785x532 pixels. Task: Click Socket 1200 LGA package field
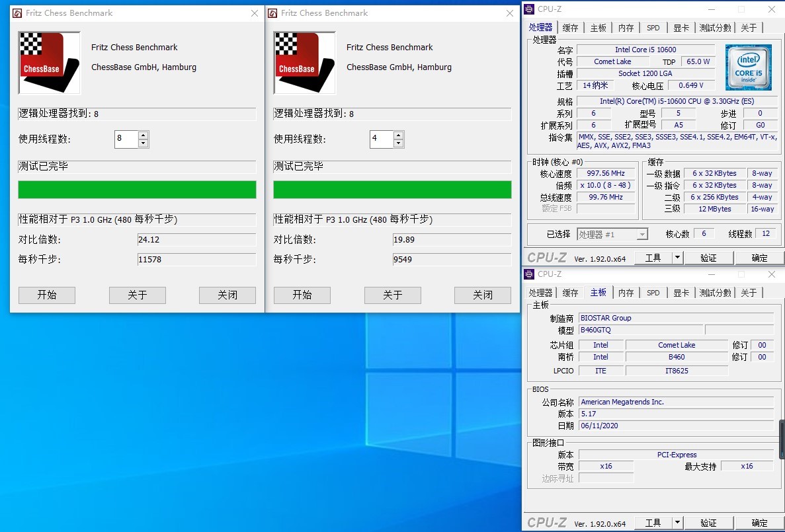click(x=646, y=73)
